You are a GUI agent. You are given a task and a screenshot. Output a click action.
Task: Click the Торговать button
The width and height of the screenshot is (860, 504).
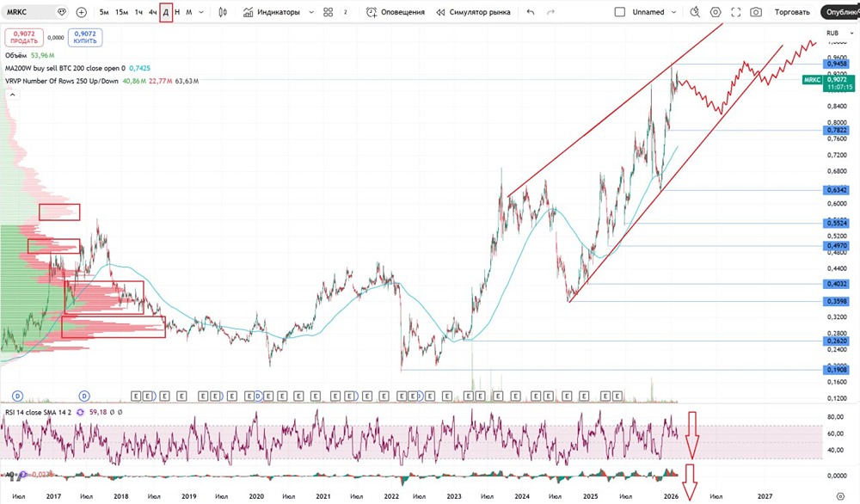coord(792,12)
